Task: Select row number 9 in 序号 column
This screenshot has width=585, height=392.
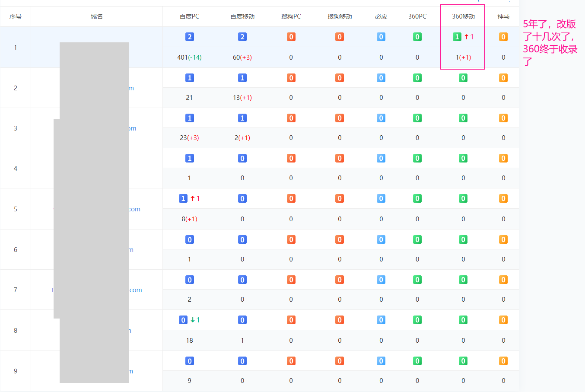Action: [16, 371]
